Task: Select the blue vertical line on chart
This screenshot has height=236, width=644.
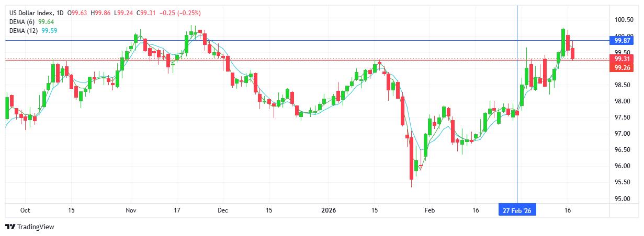Action: click(517, 131)
